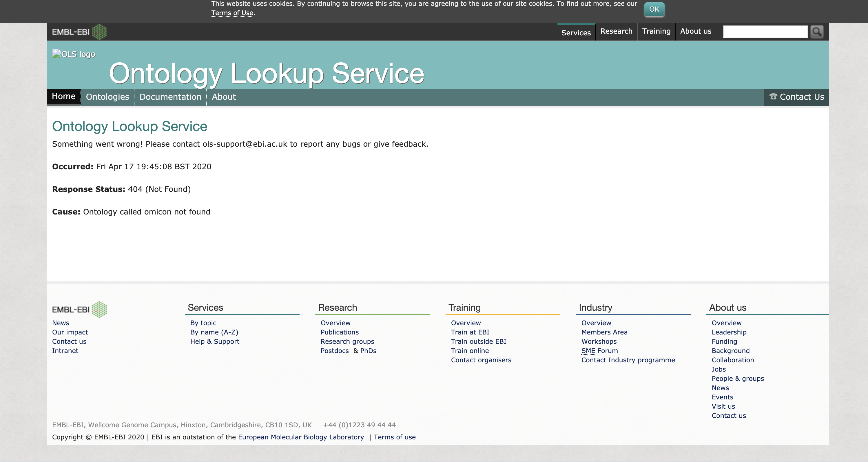This screenshot has height=462, width=868.
Task: Click the Ontology Lookup Service page heading
Action: pyautogui.click(x=130, y=127)
